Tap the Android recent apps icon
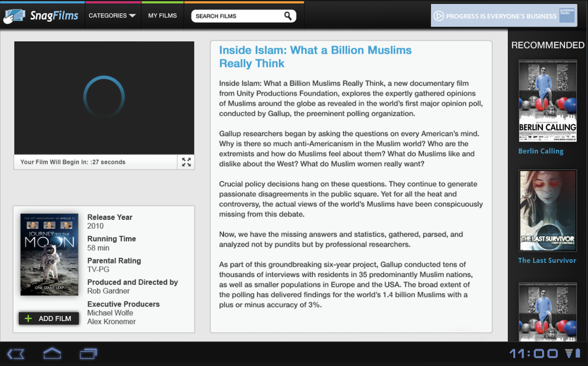Image resolution: width=588 pixels, height=366 pixels. (88, 353)
